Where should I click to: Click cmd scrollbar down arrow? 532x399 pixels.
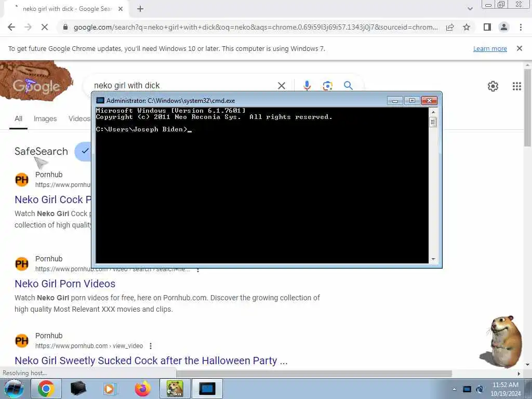433,259
